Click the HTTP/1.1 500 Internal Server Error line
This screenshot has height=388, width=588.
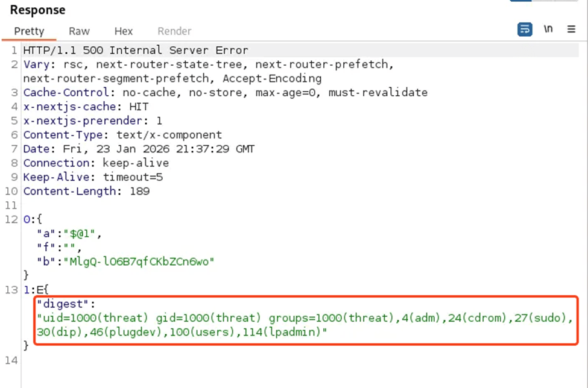[x=136, y=50]
